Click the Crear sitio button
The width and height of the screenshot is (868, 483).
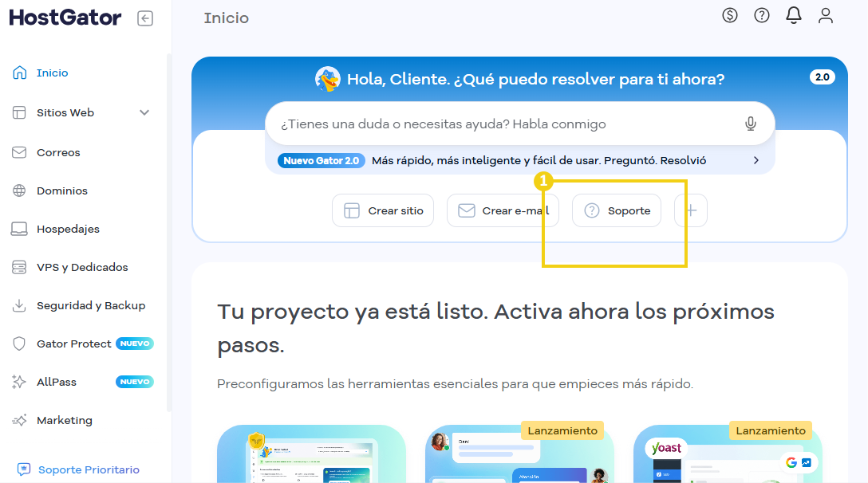[x=383, y=210]
